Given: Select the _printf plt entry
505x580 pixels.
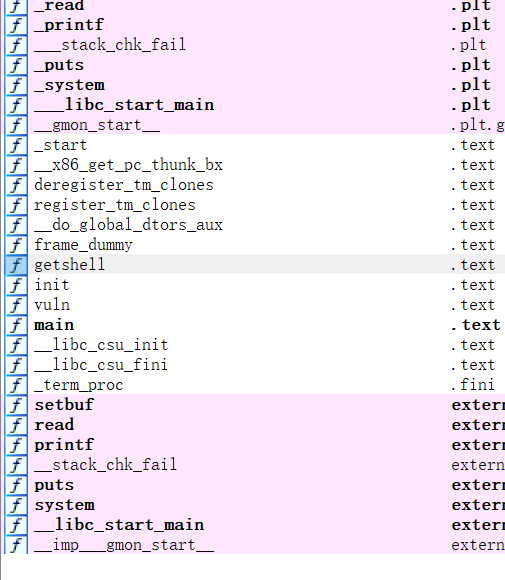Looking at the screenshot, I should pos(255,25).
